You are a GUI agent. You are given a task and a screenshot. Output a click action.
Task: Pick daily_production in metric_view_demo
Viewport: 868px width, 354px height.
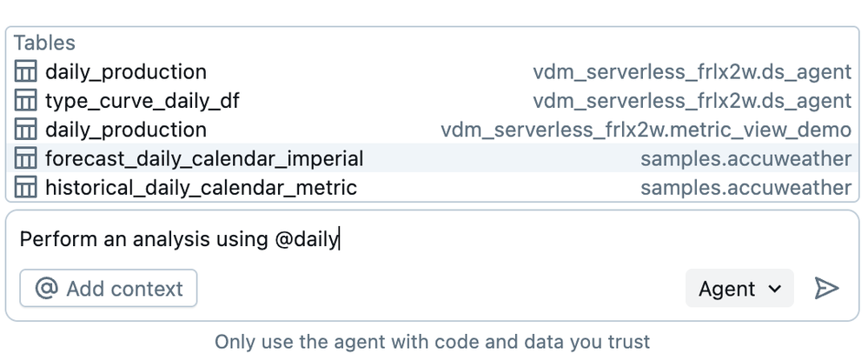(x=126, y=130)
